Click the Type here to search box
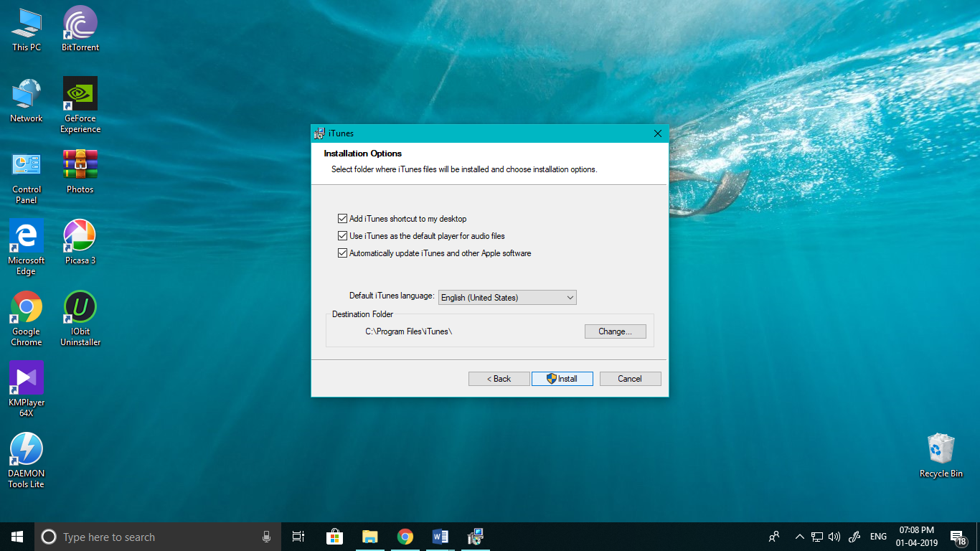 click(x=158, y=537)
